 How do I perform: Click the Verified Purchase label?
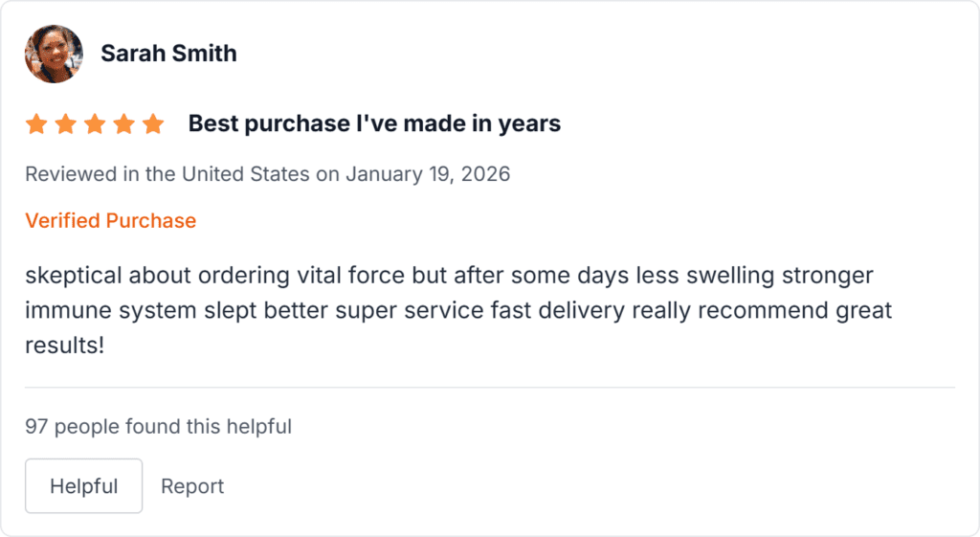coord(110,221)
